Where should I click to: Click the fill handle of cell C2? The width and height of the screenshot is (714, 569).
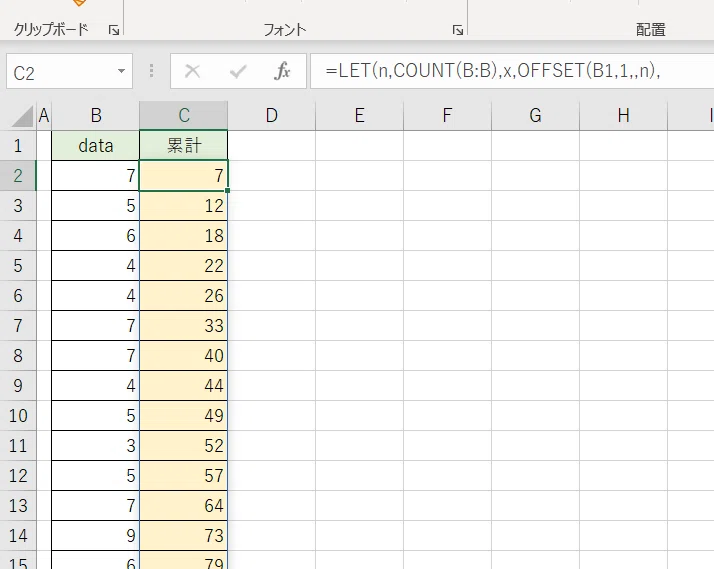[227, 190]
